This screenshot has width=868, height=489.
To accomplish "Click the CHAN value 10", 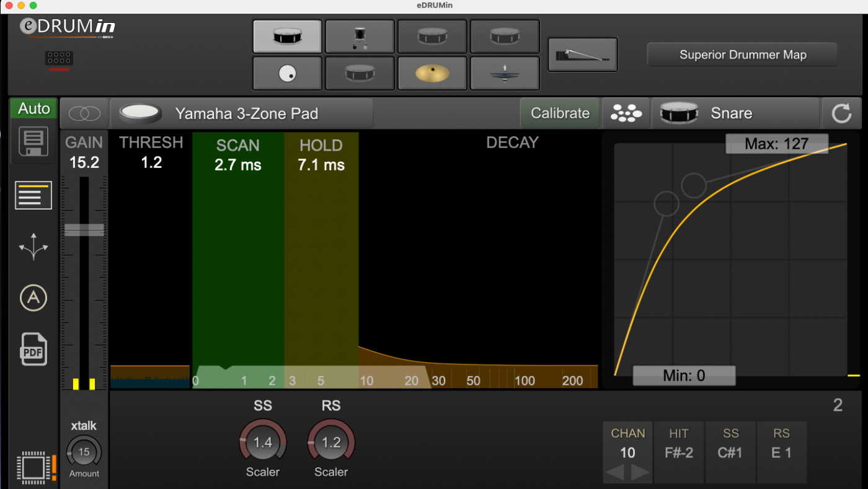I will tap(627, 453).
